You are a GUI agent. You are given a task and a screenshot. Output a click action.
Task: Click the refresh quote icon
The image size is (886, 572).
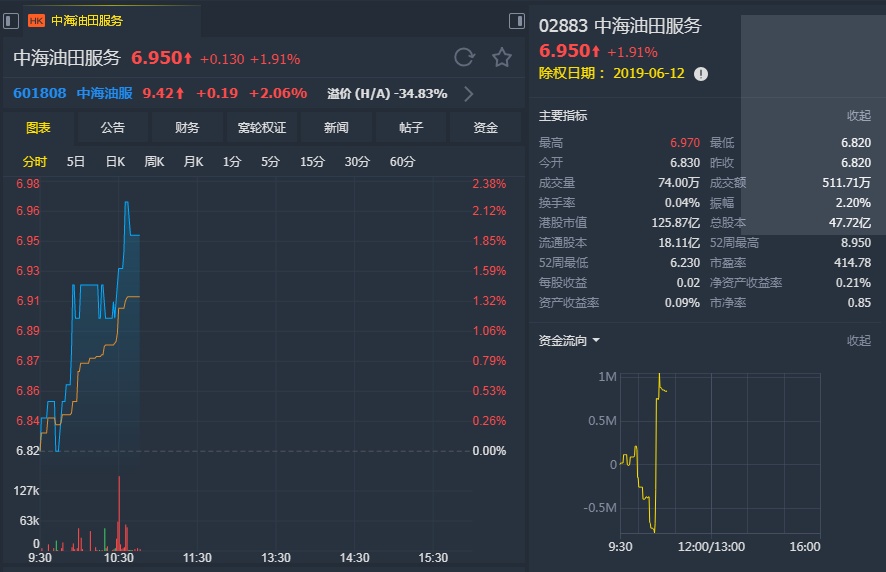click(x=464, y=57)
